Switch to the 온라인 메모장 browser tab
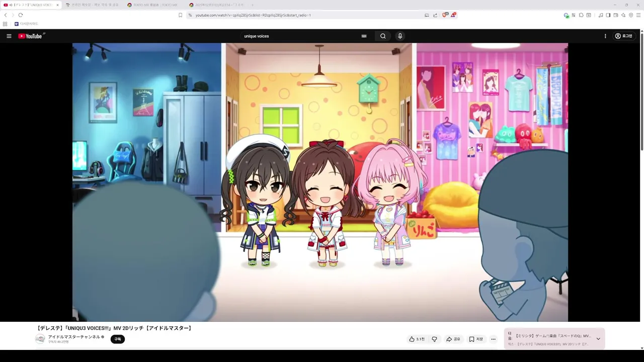The height and width of the screenshot is (362, 644). click(x=92, y=5)
